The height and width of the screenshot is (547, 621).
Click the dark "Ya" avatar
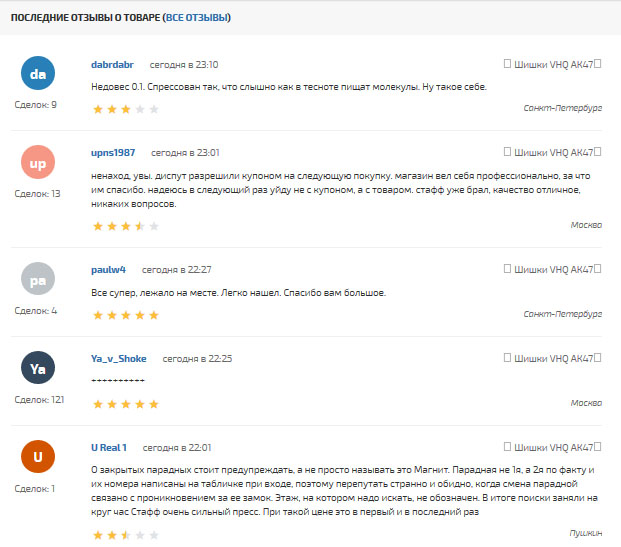tap(38, 368)
